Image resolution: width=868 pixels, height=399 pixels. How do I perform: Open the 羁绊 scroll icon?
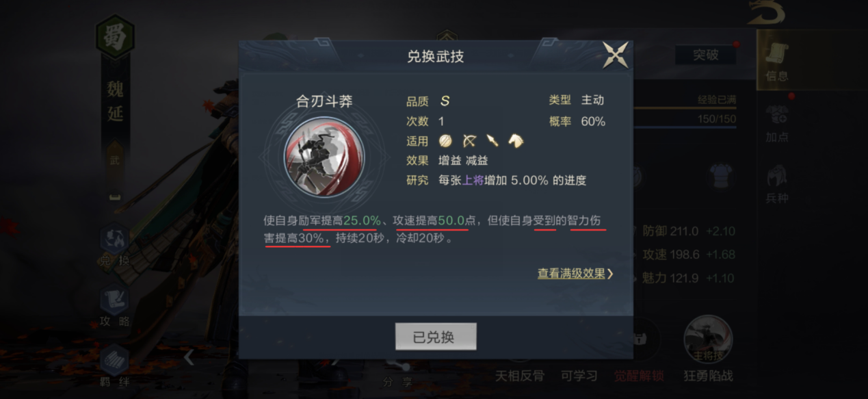[114, 365]
